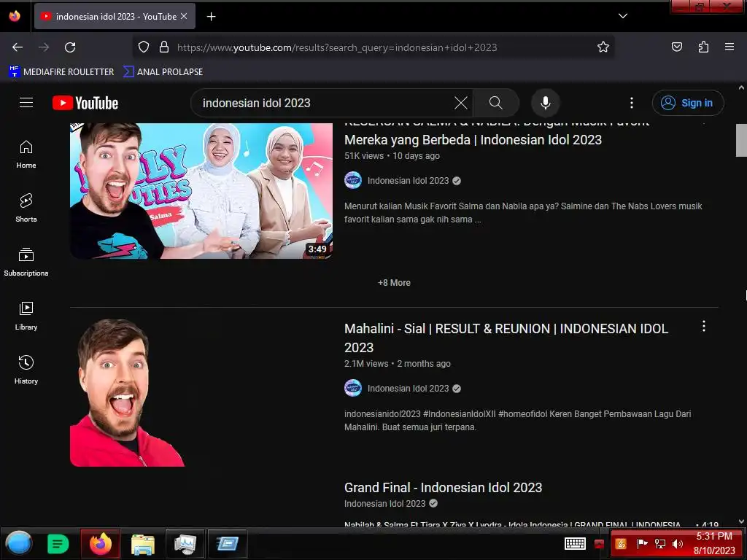This screenshot has height=560, width=747.
Task: Open History in sidebar
Action: [26, 370]
